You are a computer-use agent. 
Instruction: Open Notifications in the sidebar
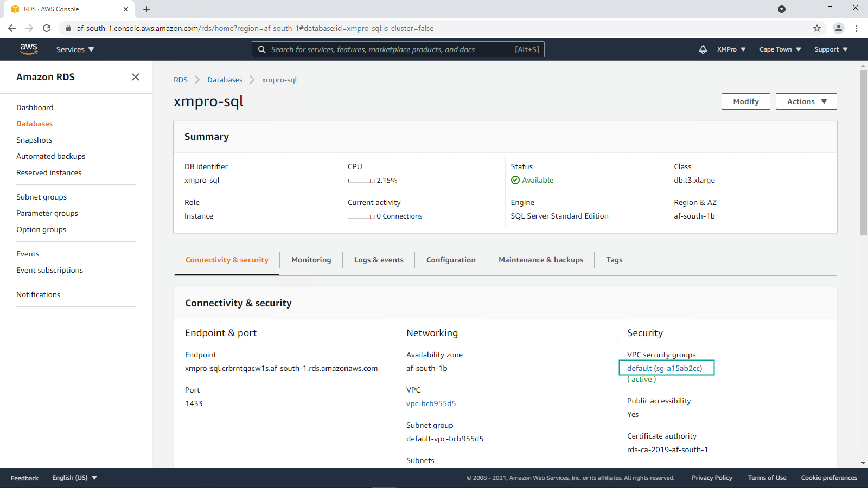point(38,294)
